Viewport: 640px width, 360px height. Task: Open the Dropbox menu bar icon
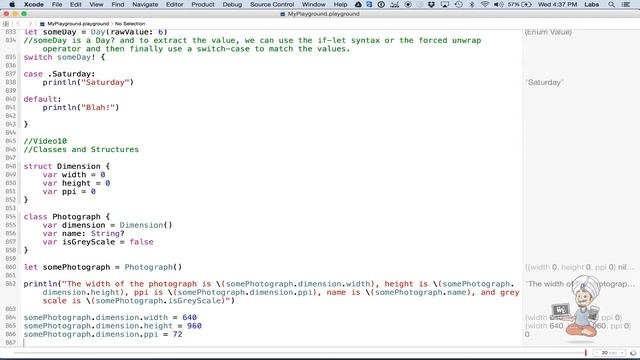(431, 4)
